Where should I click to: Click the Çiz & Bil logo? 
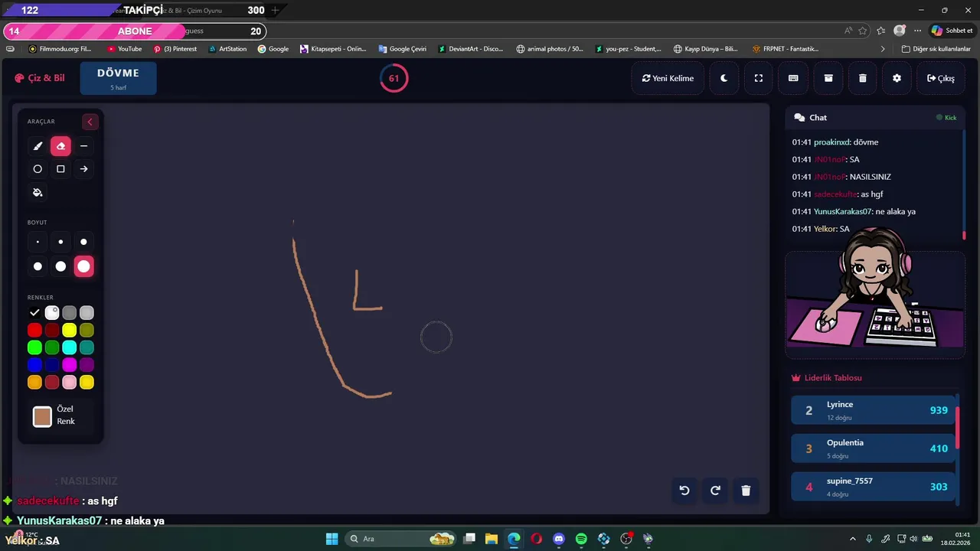pyautogui.click(x=40, y=78)
